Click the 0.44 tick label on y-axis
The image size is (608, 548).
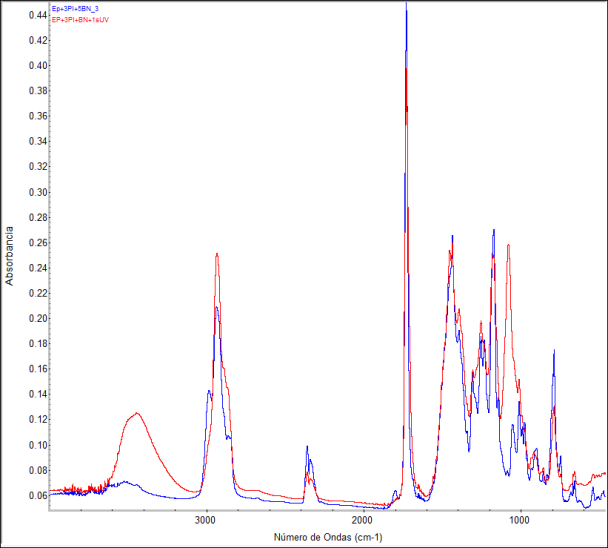(x=36, y=16)
